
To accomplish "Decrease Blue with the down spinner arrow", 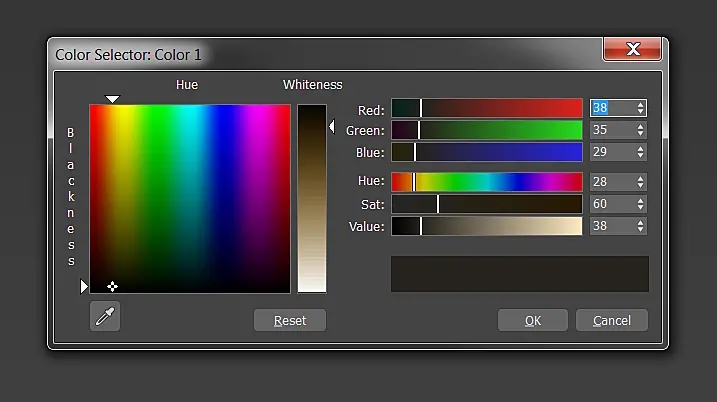I will [640, 155].
